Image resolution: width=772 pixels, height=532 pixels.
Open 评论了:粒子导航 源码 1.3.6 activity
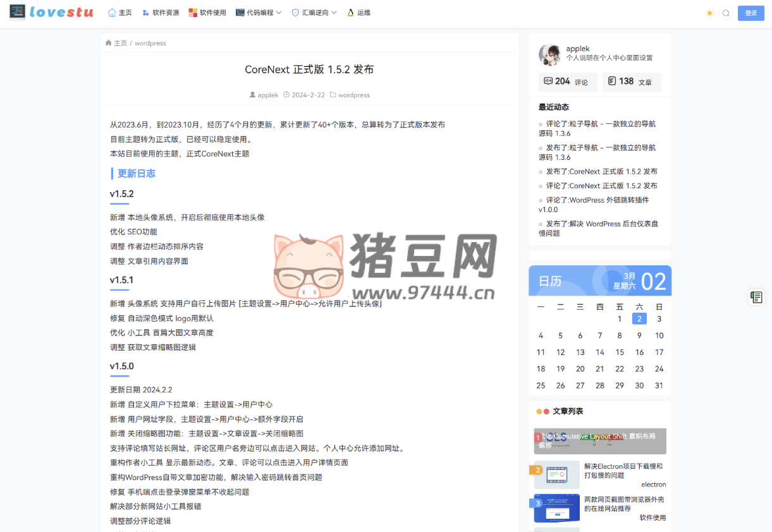point(597,129)
